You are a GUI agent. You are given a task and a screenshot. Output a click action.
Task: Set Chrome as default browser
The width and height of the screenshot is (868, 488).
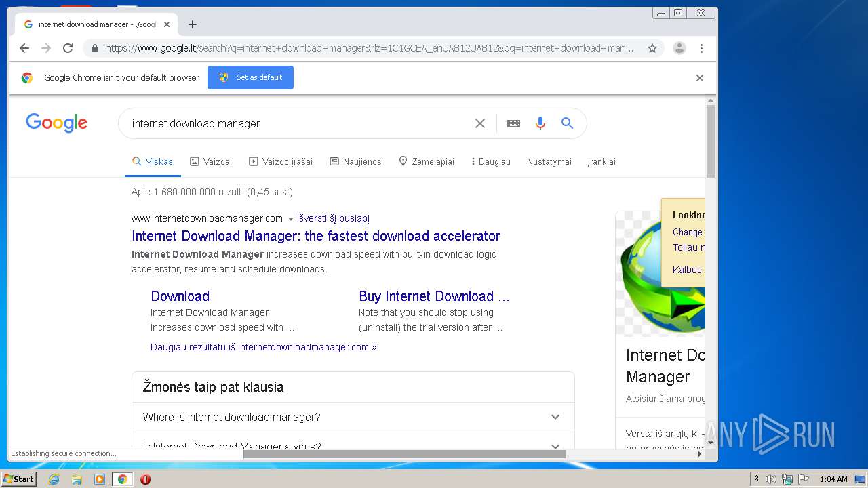[x=250, y=77]
